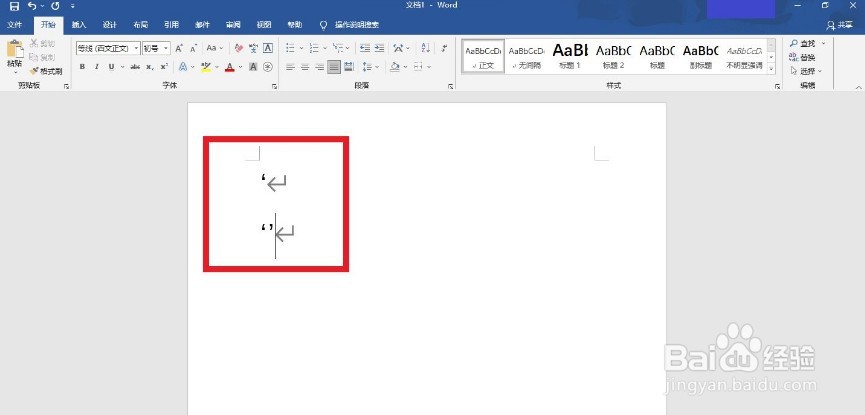This screenshot has height=415, width=865.
Task: Apply subscript formatting
Action: coord(149,67)
